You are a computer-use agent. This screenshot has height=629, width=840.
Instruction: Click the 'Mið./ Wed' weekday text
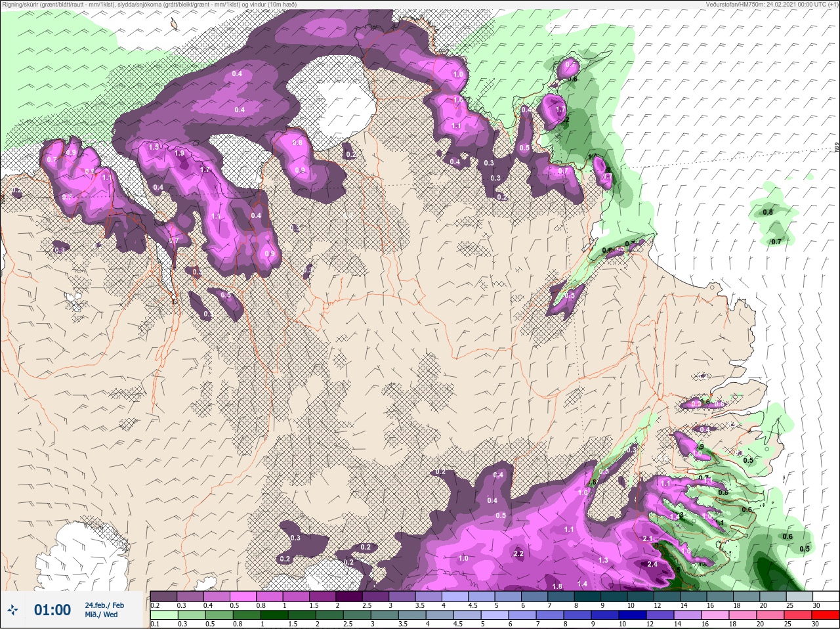102,615
